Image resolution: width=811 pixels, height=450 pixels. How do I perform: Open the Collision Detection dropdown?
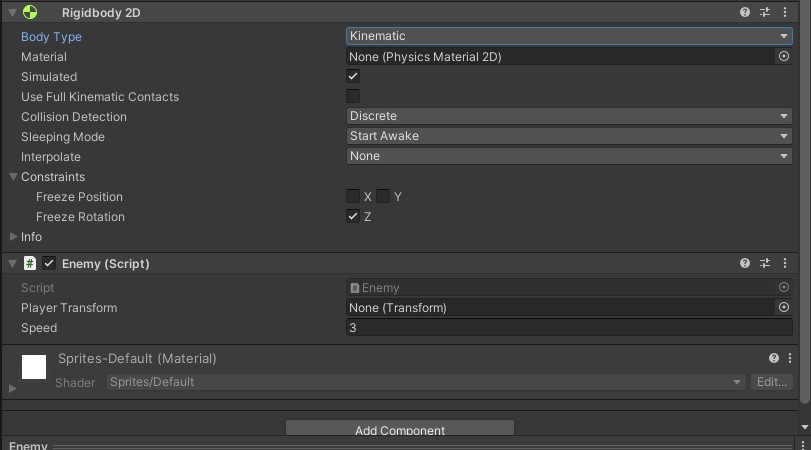tap(569, 116)
